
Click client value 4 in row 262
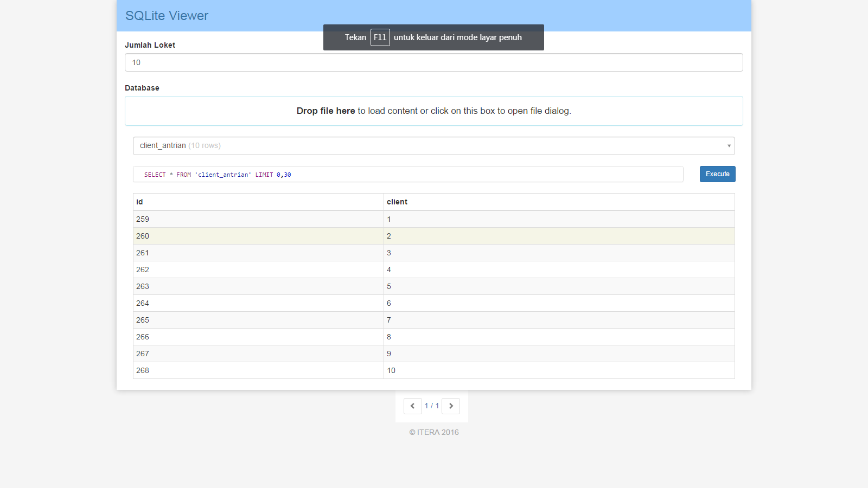[x=559, y=269]
